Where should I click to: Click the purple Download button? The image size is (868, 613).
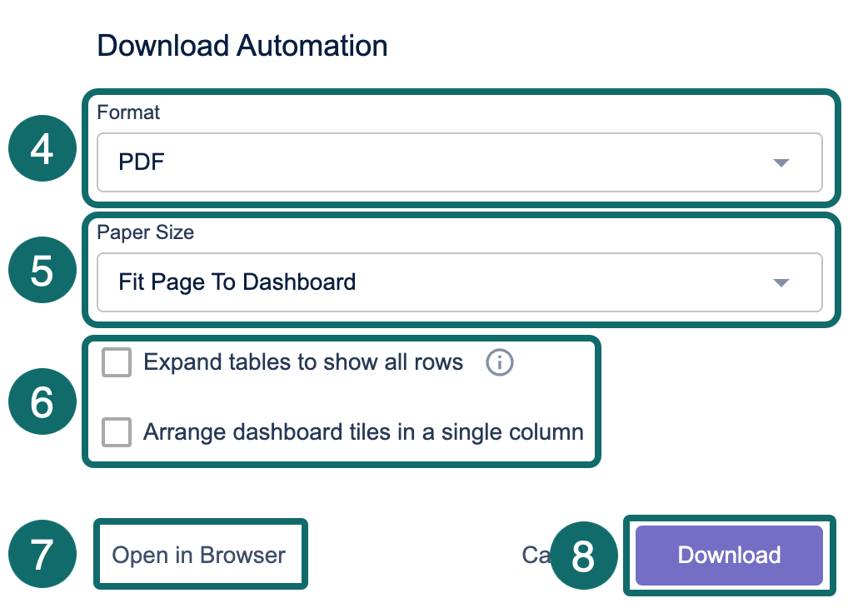point(729,555)
